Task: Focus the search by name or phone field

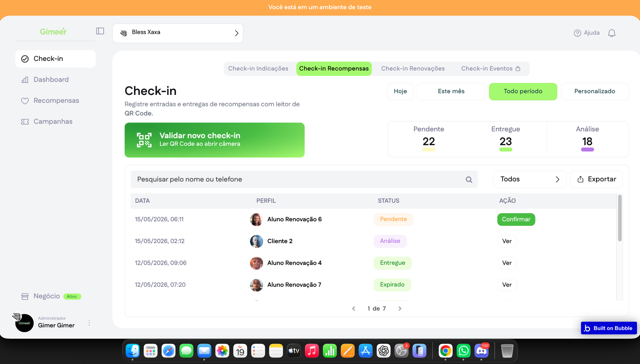Action: click(304, 180)
